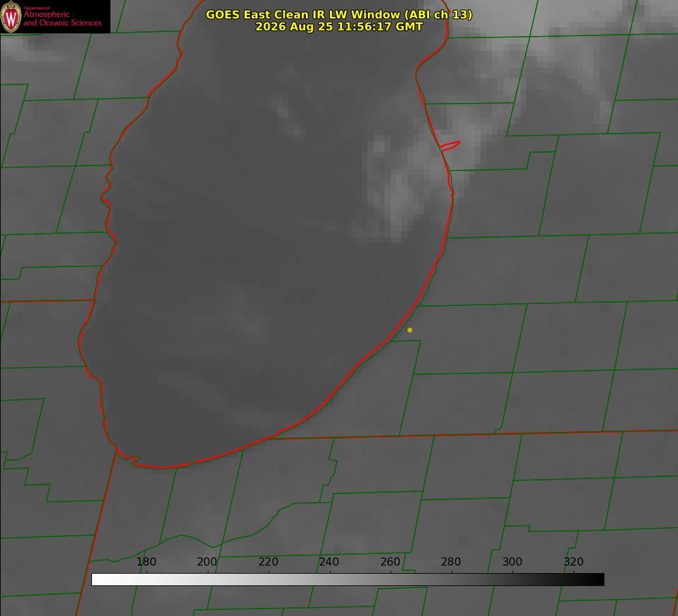Click the 280 colorbar label

(x=451, y=561)
